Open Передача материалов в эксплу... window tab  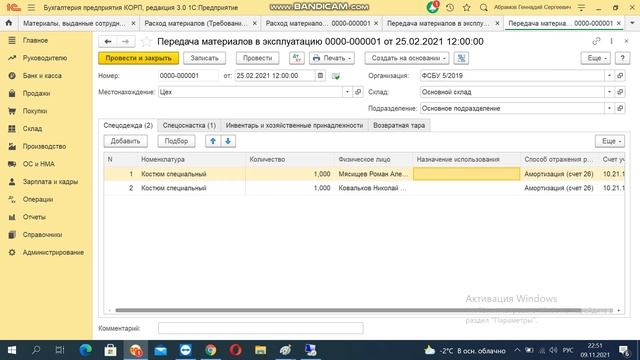point(438,23)
